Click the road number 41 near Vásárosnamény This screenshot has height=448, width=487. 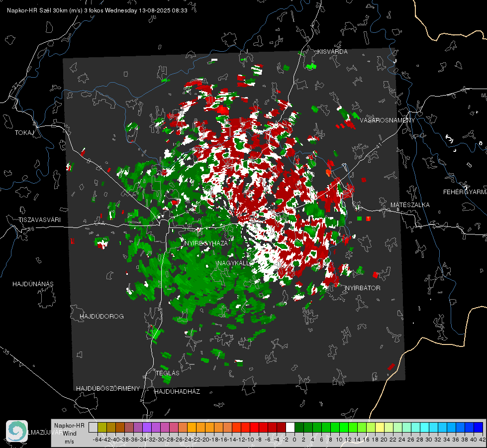point(378,145)
